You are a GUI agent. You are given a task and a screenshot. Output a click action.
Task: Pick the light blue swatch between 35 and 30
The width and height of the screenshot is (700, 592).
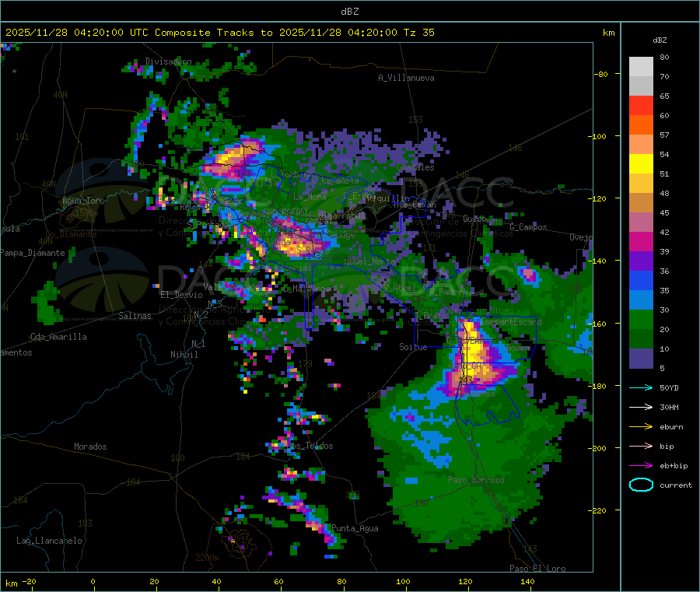(641, 300)
